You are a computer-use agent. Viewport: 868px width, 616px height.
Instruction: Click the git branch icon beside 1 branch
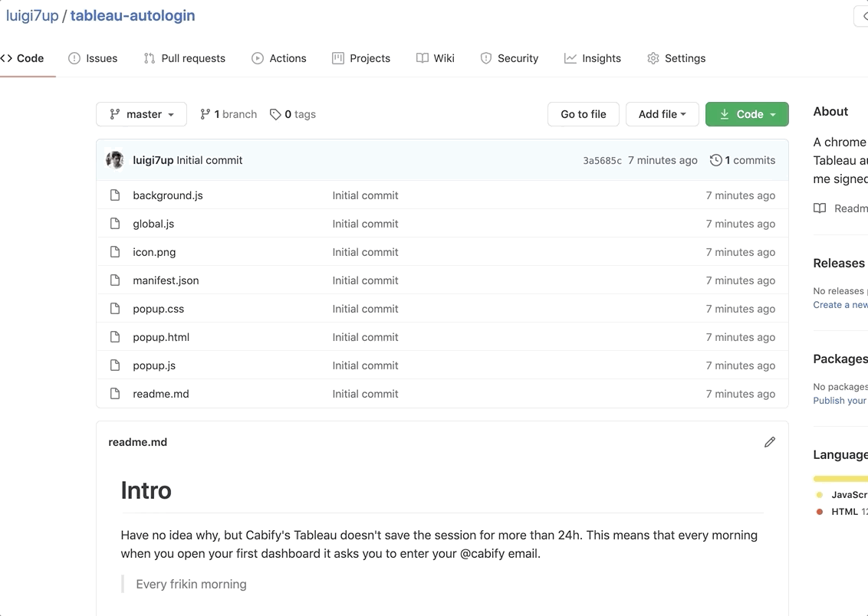tap(205, 114)
